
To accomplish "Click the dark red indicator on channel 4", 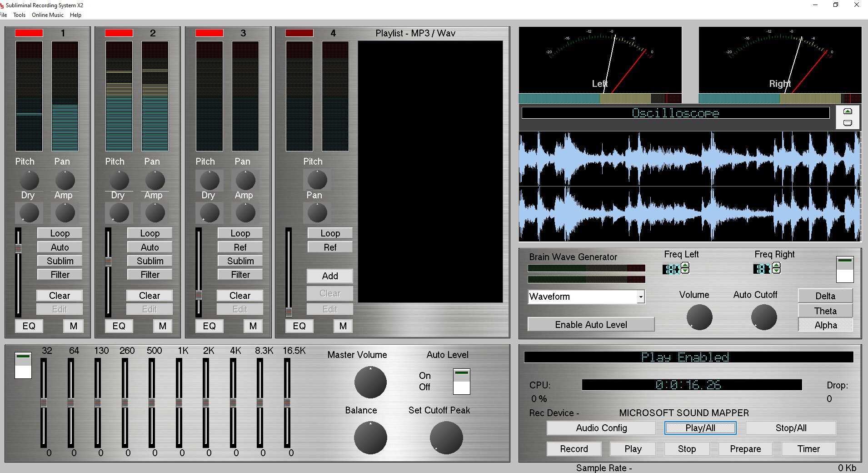I will click(x=299, y=33).
